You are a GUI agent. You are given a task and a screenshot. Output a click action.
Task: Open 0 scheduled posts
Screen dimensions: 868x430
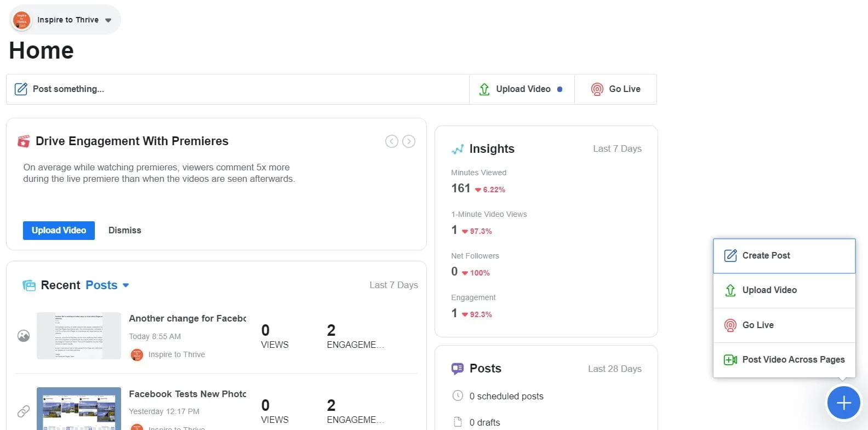506,396
